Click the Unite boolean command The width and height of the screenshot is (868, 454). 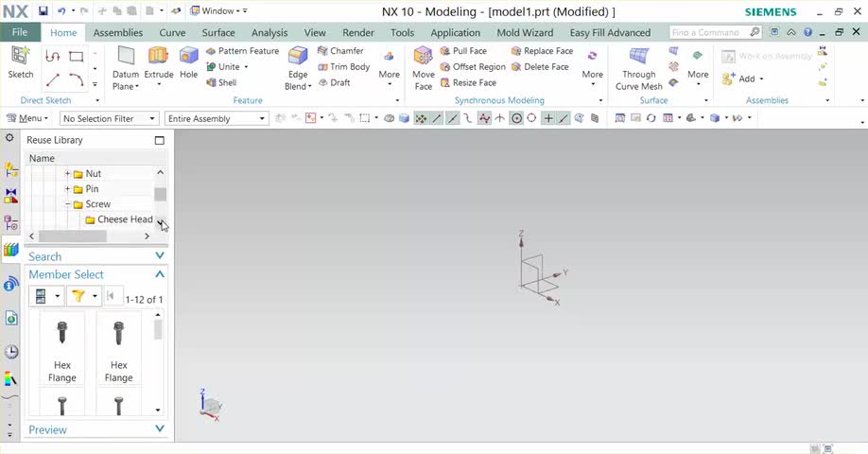[x=223, y=66]
